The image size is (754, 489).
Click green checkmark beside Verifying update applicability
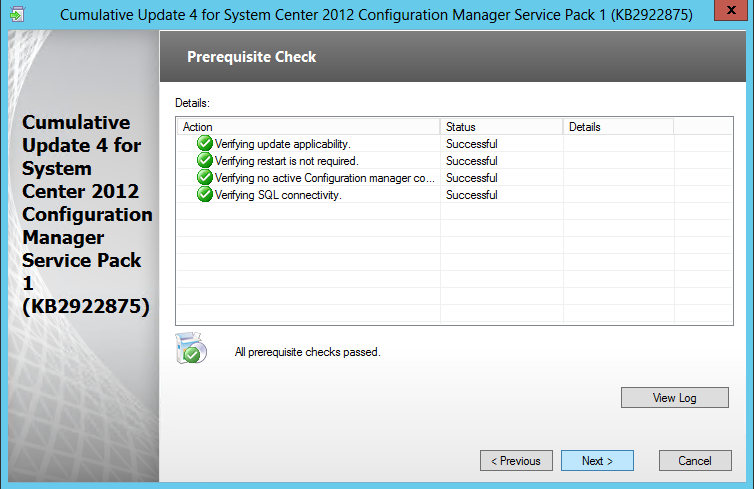[x=205, y=144]
